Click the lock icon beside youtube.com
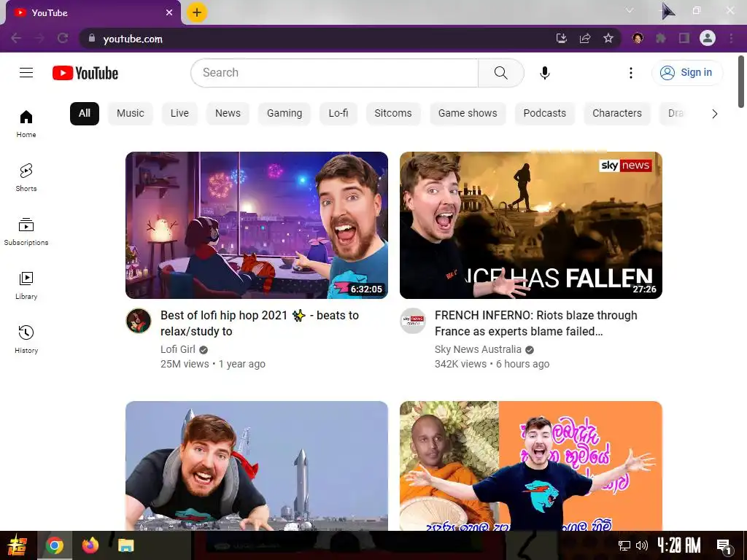Viewport: 747px width, 560px height. coord(92,38)
